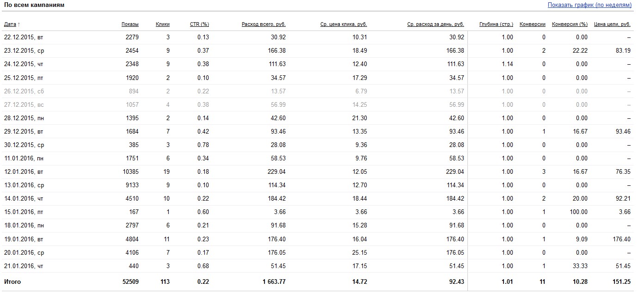Sort by 'Ср. цена клика, руб.' header
Screen dimensions: 644x294
coord(343,24)
